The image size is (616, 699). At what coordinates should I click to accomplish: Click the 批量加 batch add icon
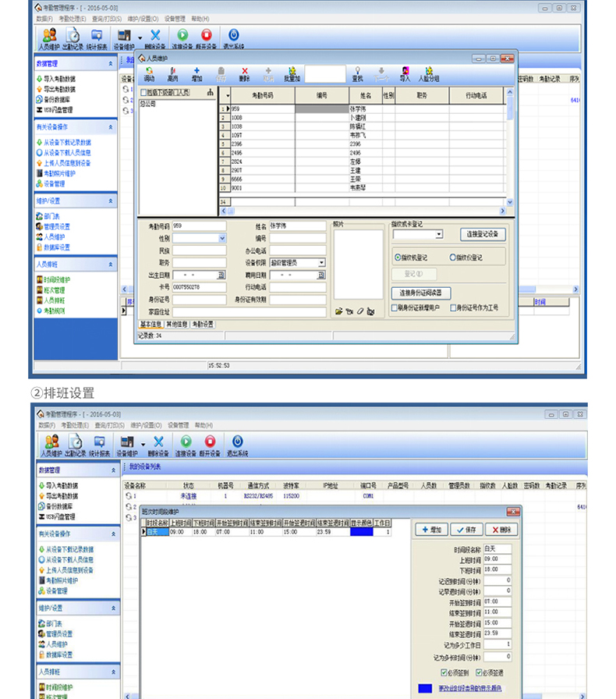coord(292,72)
